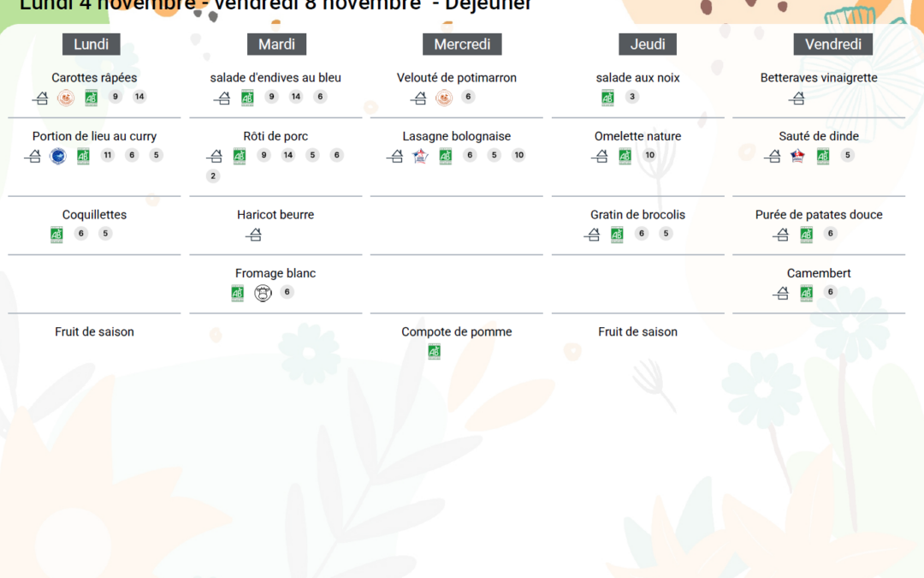Click the Rôti de porc dish name
This screenshot has width=924, height=578.
pyautogui.click(x=275, y=136)
